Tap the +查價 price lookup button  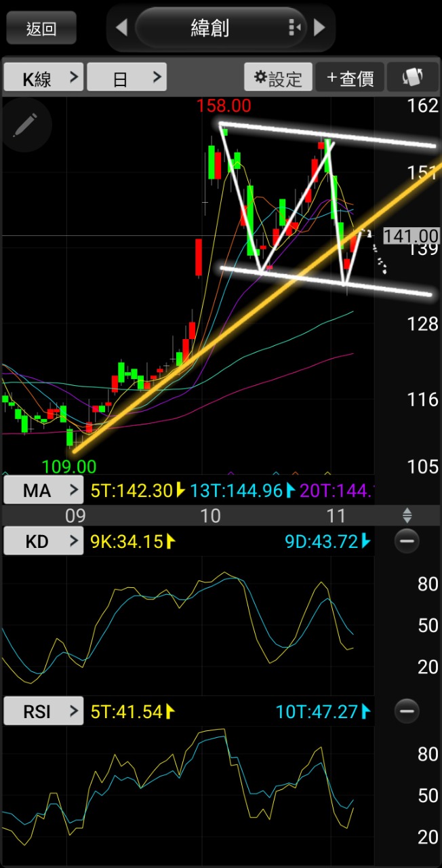point(350,77)
